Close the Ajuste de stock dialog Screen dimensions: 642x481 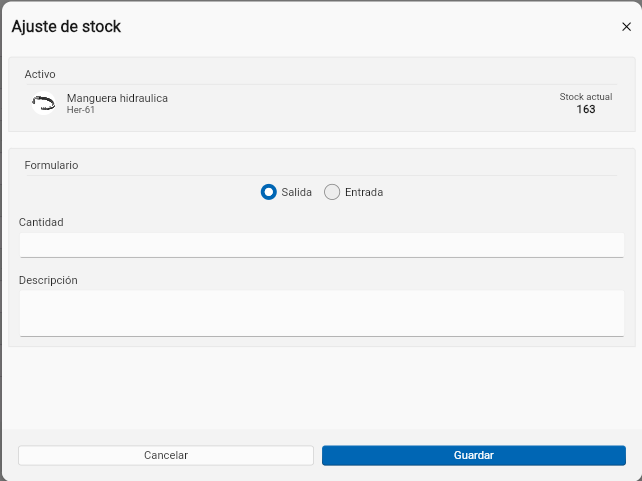click(626, 27)
